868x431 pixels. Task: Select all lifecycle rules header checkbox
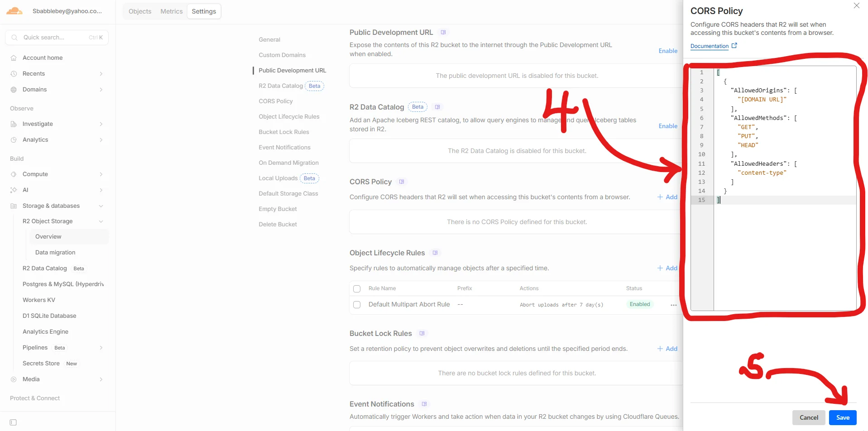point(357,289)
